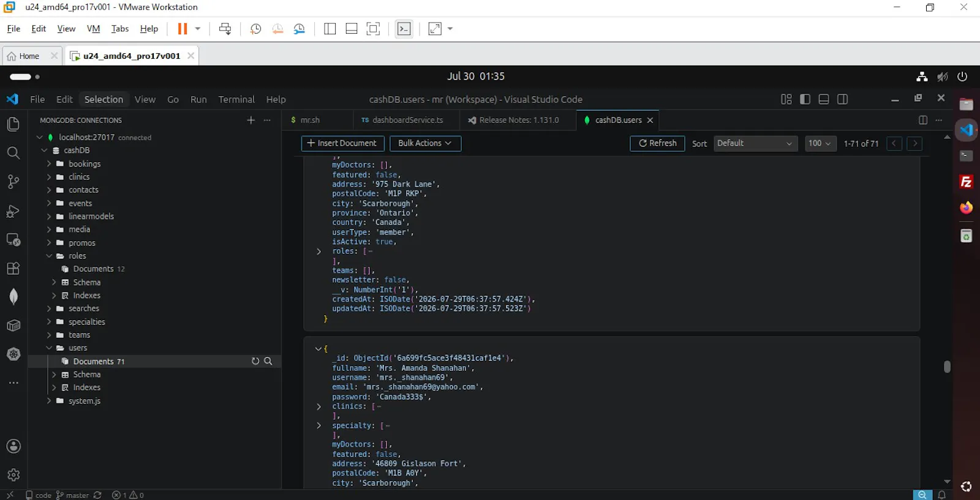Collapse the localhost:27017 connection
The width and height of the screenshot is (980, 500).
40,137
